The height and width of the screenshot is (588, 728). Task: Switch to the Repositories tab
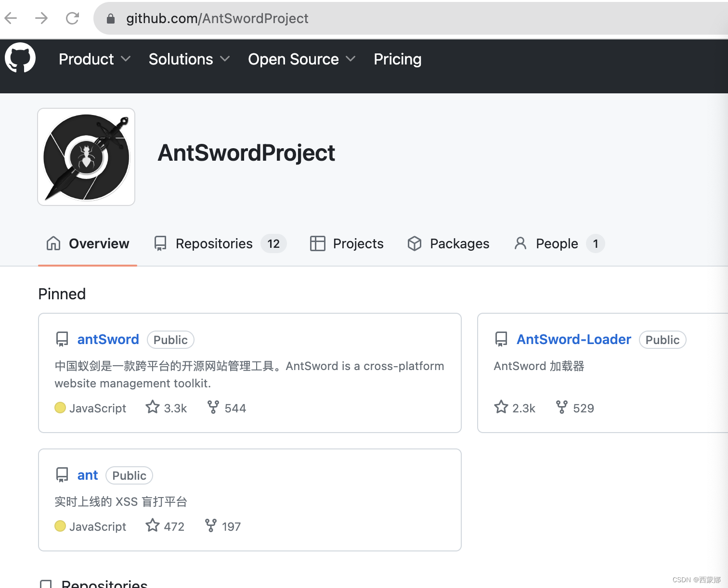click(x=220, y=243)
